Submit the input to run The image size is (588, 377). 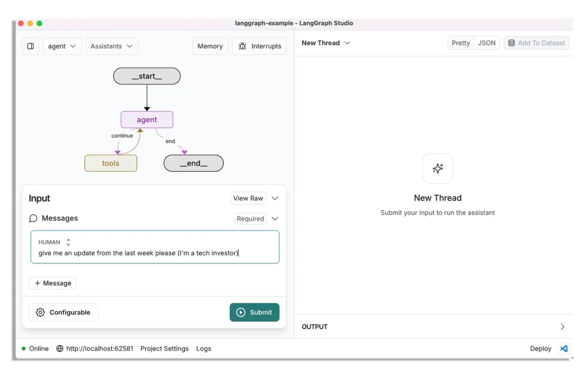pyautogui.click(x=254, y=313)
